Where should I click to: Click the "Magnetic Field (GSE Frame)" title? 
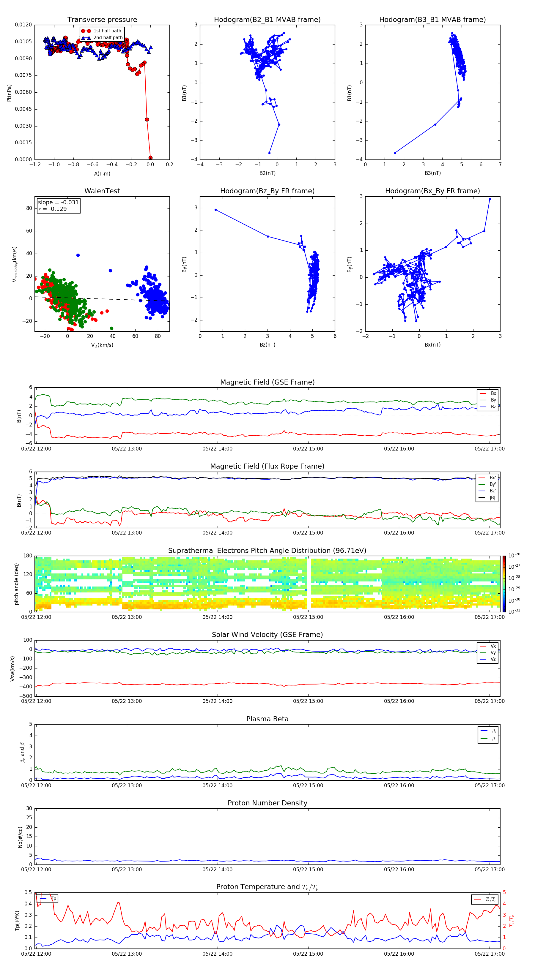click(267, 382)
